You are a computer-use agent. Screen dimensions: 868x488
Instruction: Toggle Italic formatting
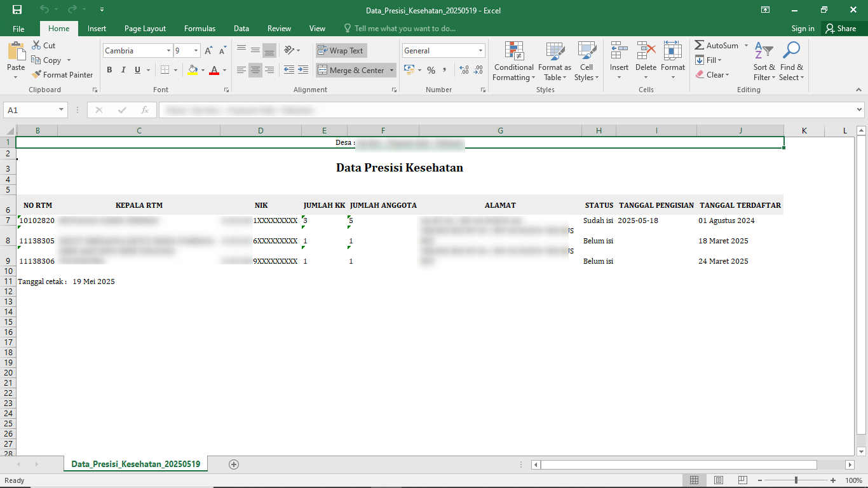coord(123,70)
